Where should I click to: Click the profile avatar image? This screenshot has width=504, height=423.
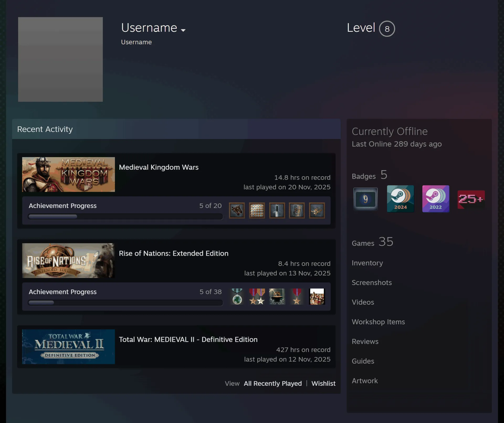point(60,60)
